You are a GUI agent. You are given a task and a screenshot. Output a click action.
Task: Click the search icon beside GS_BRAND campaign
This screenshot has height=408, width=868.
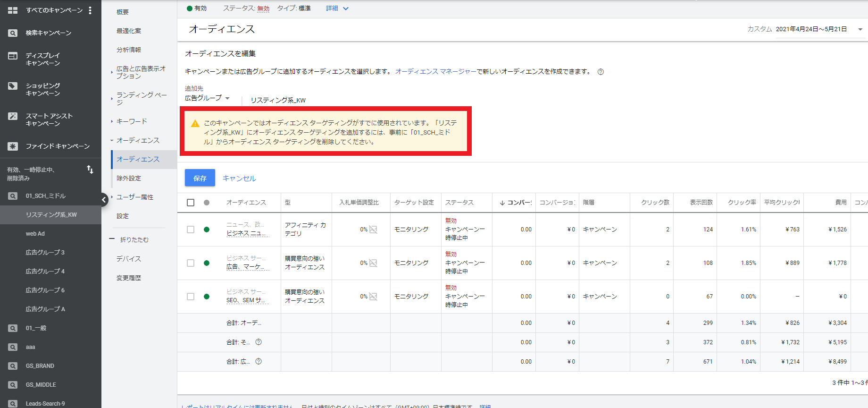pyautogui.click(x=13, y=366)
